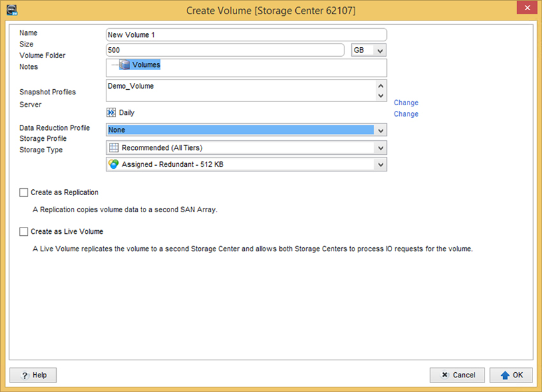This screenshot has height=392, width=542.
Task: Expand the Storage Type dropdown arrow
Action: coord(381,164)
